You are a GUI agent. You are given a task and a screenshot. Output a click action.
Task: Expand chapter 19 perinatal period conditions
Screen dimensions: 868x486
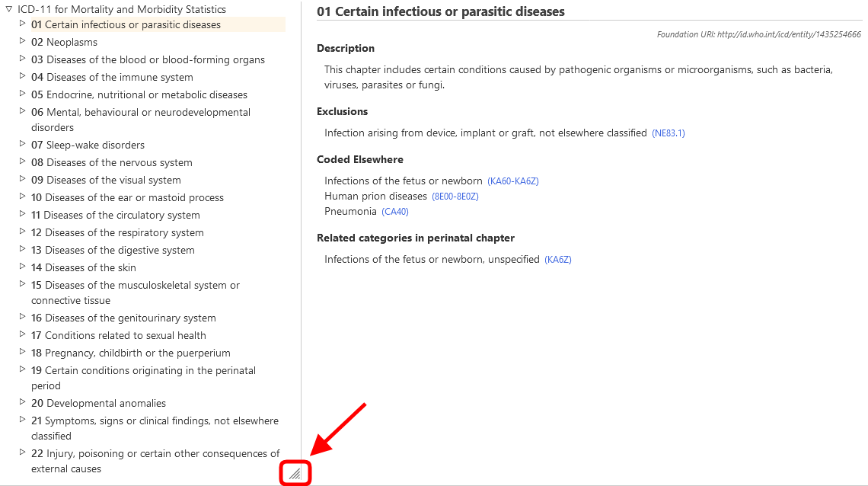pyautogui.click(x=22, y=370)
